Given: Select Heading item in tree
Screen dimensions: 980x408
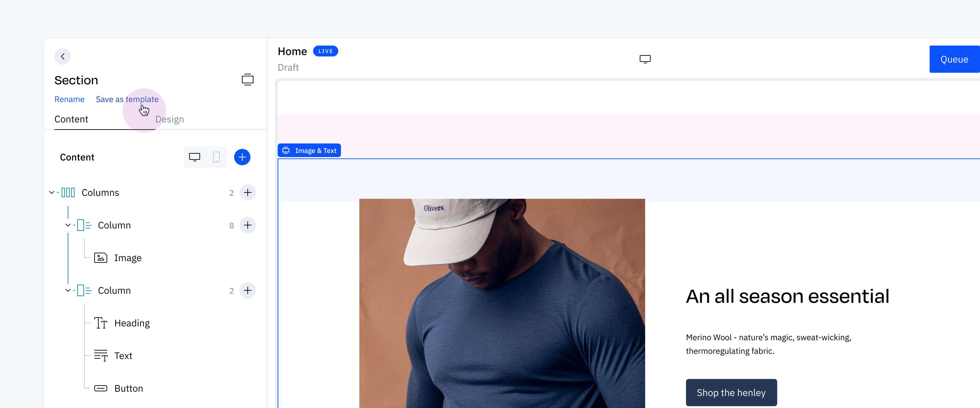Looking at the screenshot, I should (x=132, y=323).
